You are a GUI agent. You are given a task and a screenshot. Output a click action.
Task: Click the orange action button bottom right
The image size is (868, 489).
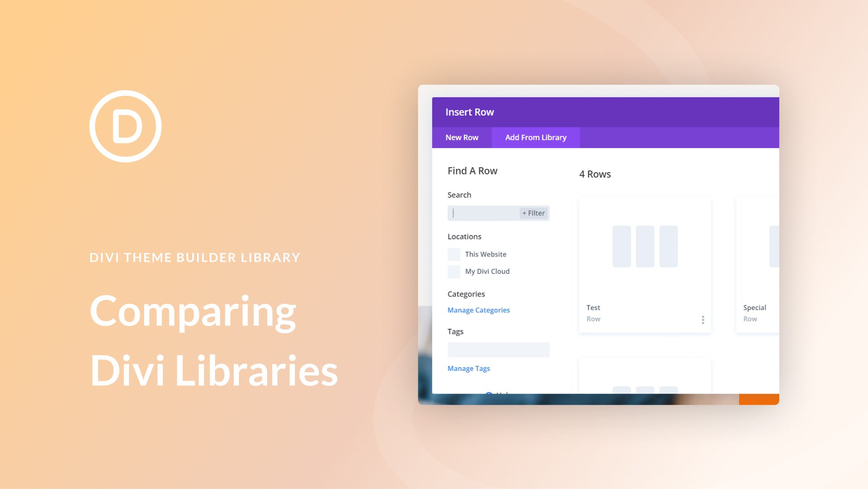(x=760, y=400)
